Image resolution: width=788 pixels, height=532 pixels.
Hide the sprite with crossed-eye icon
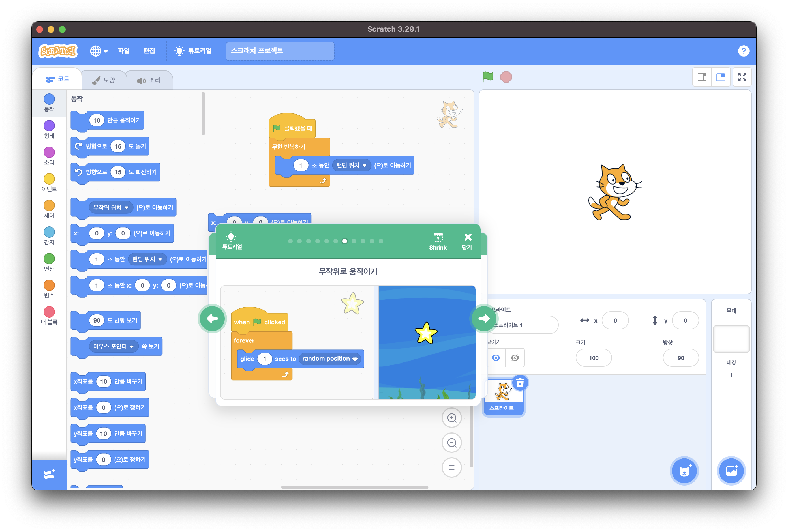coord(515,358)
